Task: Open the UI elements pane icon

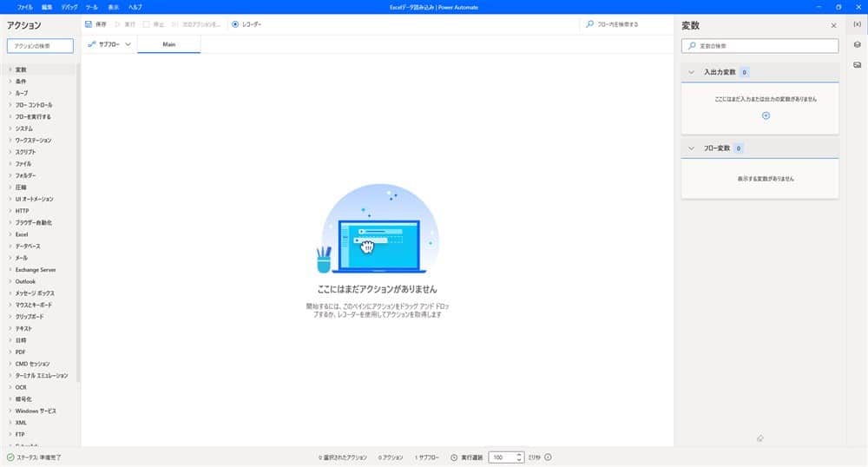Action: [x=858, y=45]
